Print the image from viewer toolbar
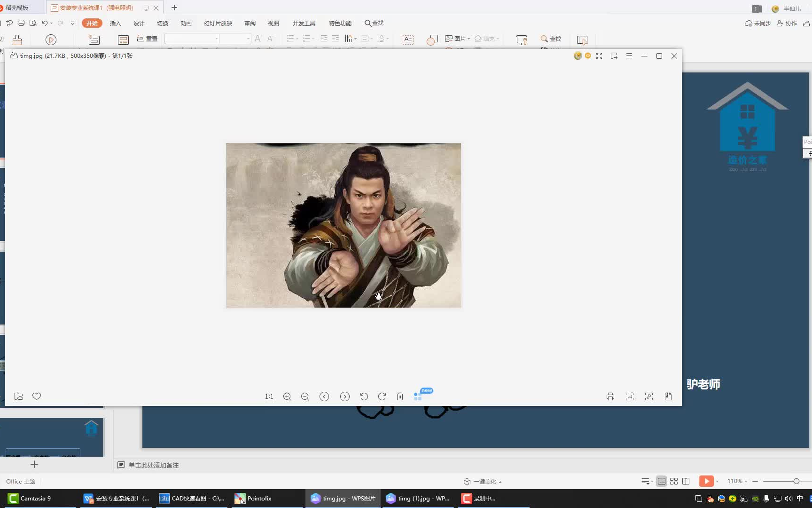The height and width of the screenshot is (508, 812). tap(610, 397)
